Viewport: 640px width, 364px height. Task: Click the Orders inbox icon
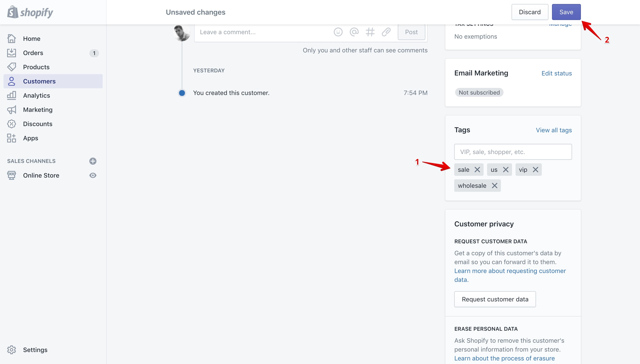click(12, 53)
